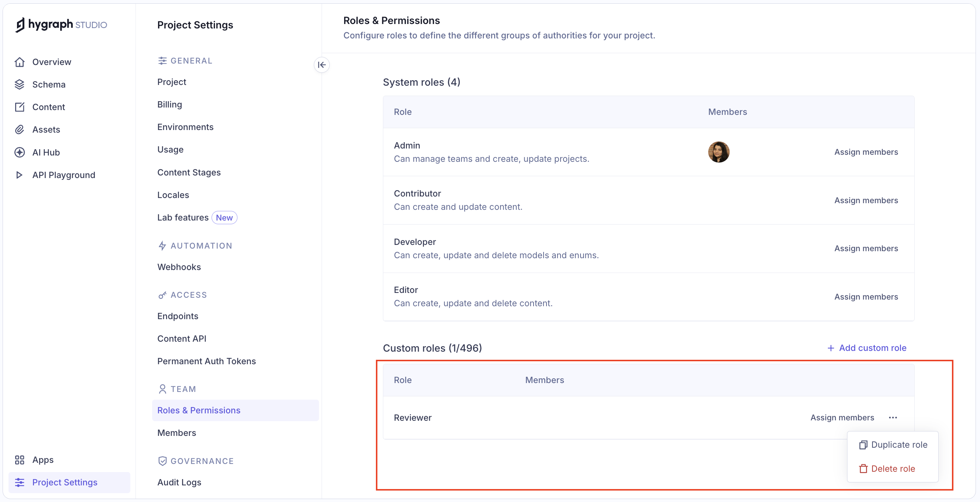The height and width of the screenshot is (502, 980).
Task: Click the 'System roles (4)' heading
Action: tap(422, 82)
